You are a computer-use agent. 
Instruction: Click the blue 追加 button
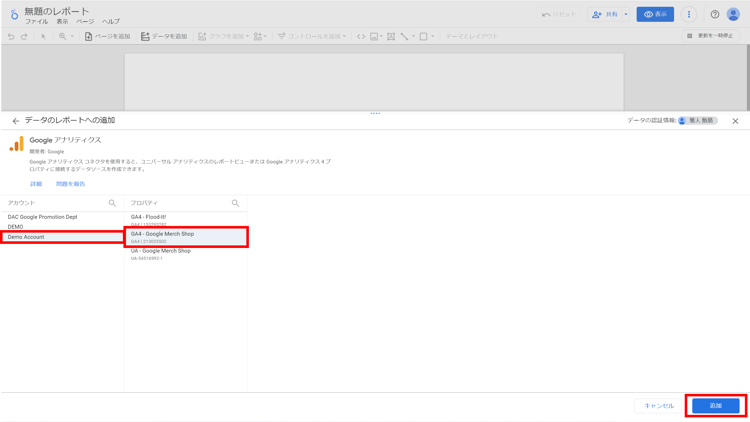click(x=715, y=406)
